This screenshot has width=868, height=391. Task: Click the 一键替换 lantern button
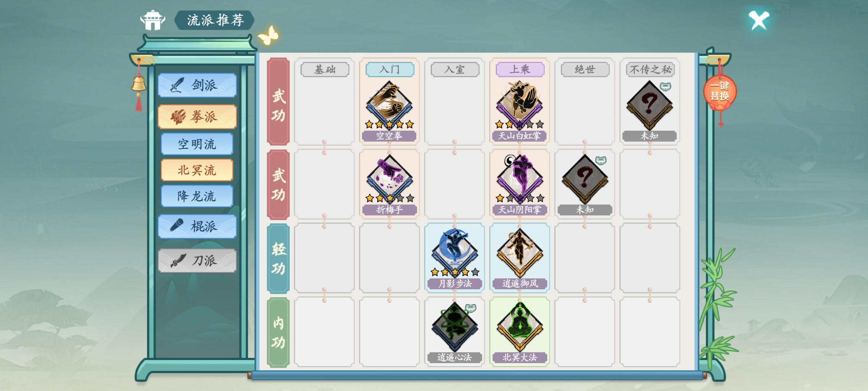[720, 92]
